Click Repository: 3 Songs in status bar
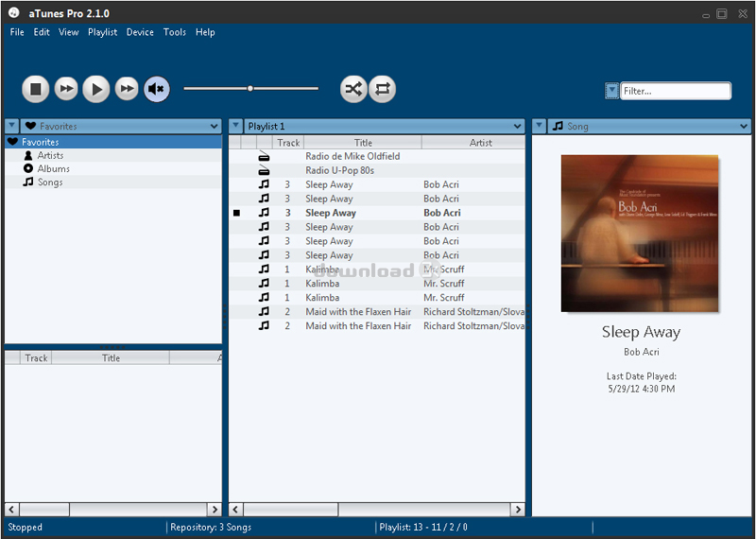Viewport: 756px width, 539px height. click(x=211, y=527)
